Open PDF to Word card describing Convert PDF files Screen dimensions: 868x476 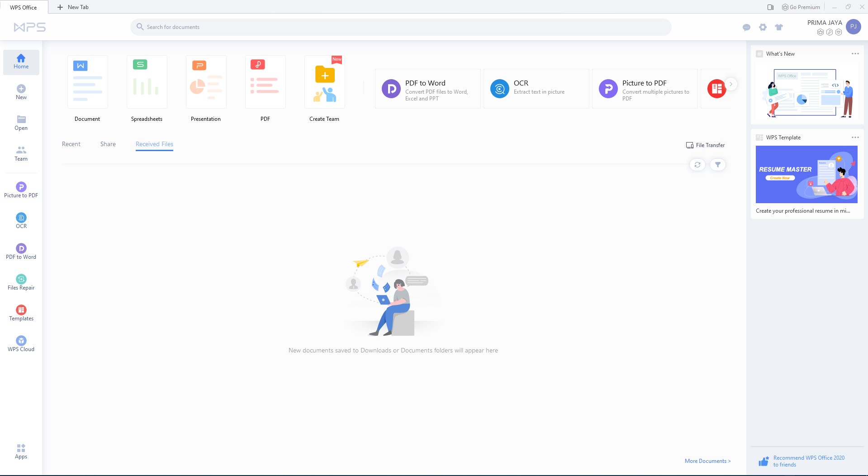click(x=428, y=89)
